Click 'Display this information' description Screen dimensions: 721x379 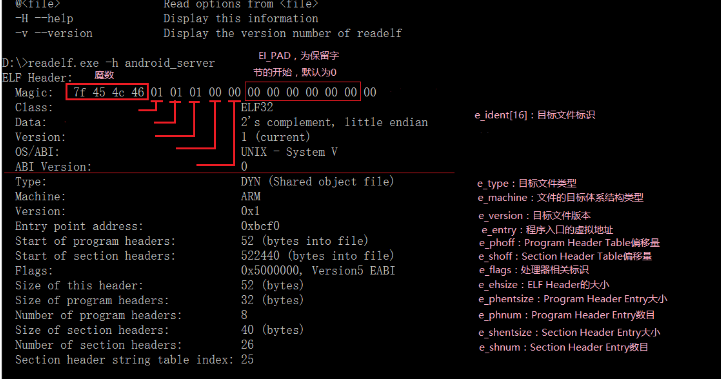click(241, 18)
